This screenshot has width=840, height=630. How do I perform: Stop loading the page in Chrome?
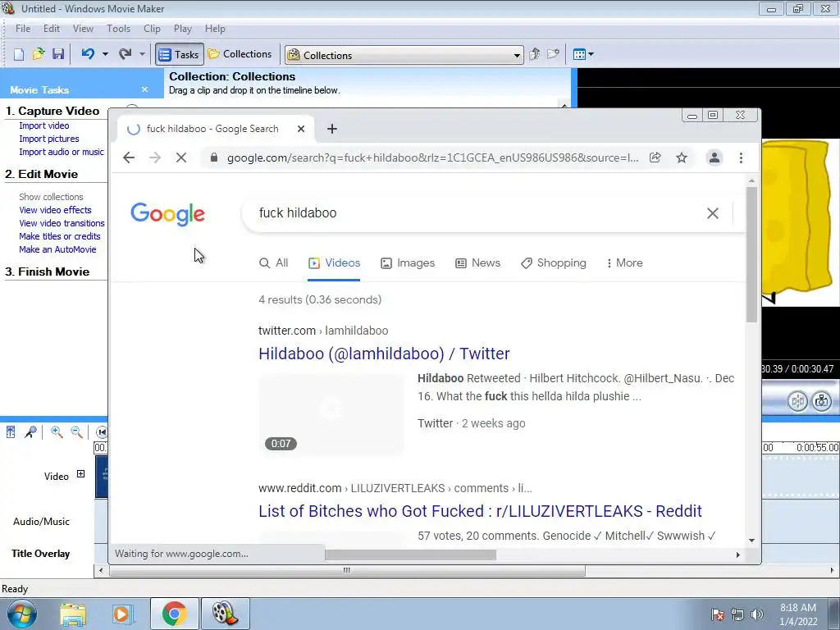(181, 157)
